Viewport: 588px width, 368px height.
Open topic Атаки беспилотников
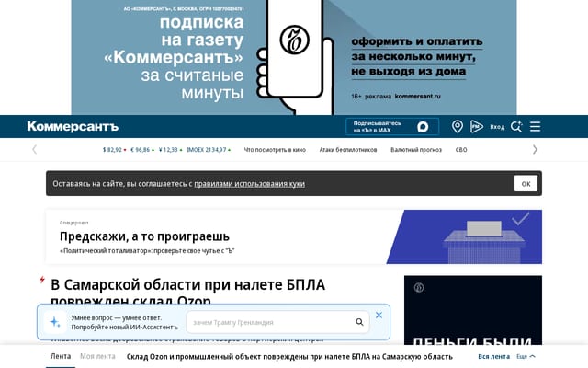coord(348,150)
